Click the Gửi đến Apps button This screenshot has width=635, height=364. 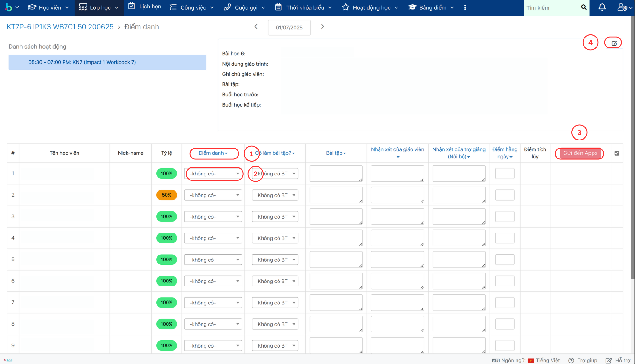[x=580, y=153]
